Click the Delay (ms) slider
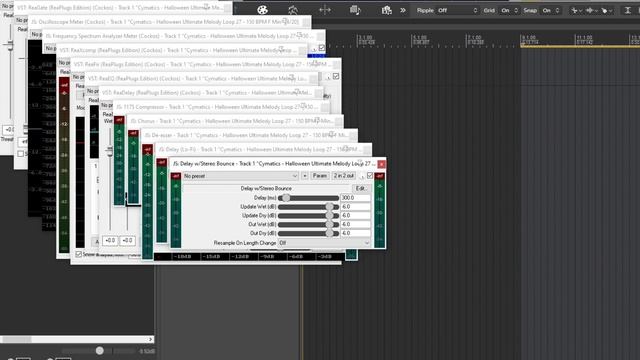Screen dimensions: 640x360 309,198
